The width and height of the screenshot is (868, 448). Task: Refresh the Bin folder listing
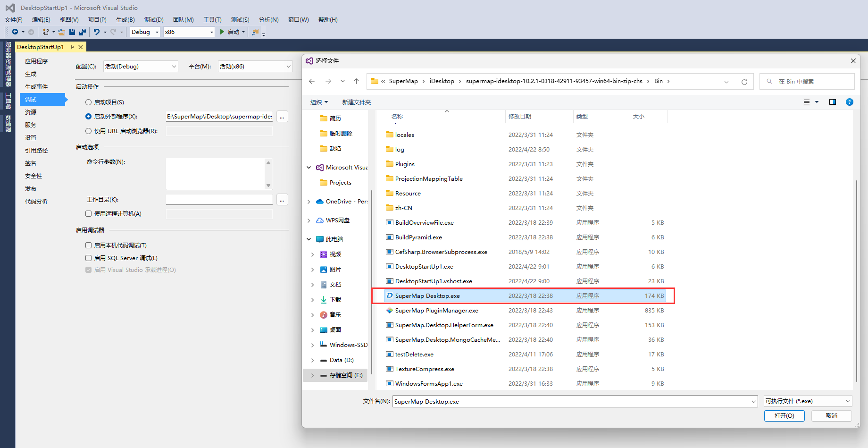tap(744, 82)
